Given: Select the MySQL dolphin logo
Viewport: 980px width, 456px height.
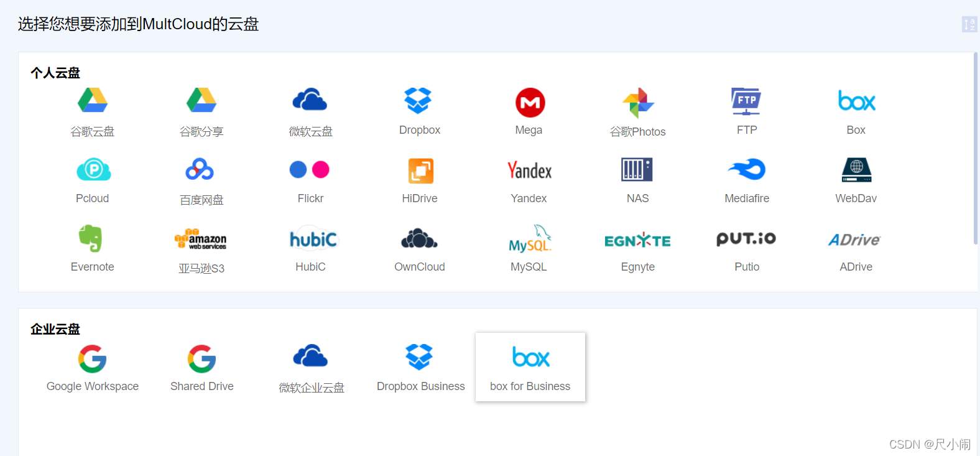Looking at the screenshot, I should click(x=530, y=239).
